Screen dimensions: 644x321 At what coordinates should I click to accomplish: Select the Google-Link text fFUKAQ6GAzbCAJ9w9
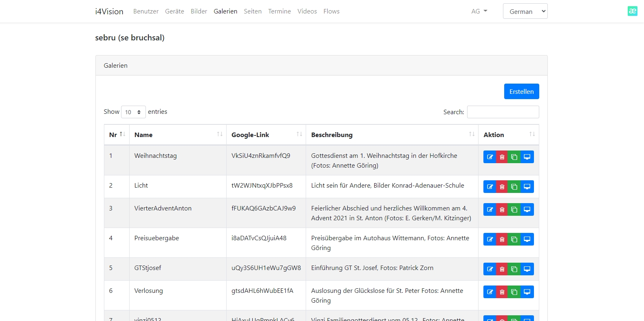tap(264, 208)
